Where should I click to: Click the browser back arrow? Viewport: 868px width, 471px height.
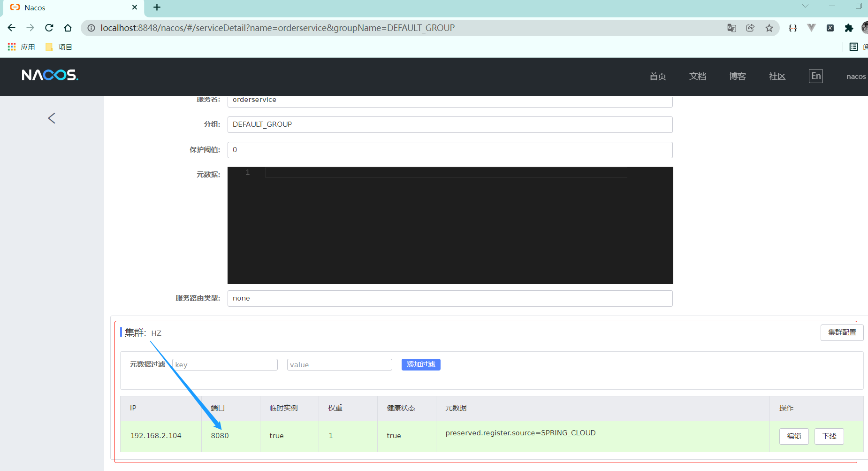tap(12, 28)
